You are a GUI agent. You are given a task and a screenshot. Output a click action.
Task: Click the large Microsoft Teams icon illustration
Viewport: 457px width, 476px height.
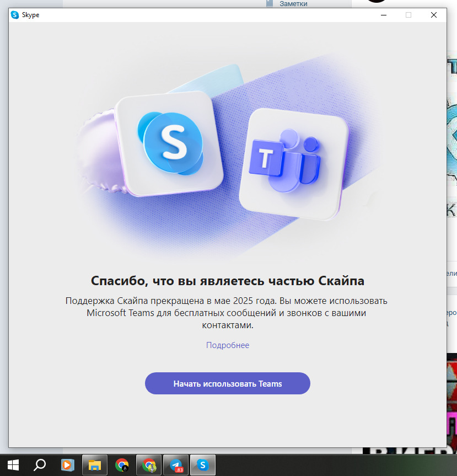click(x=294, y=164)
